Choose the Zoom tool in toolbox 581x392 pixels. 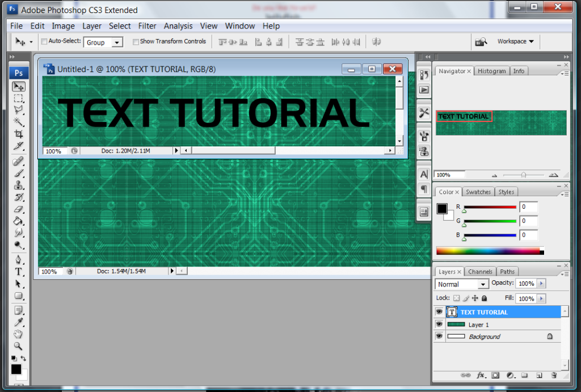click(19, 345)
